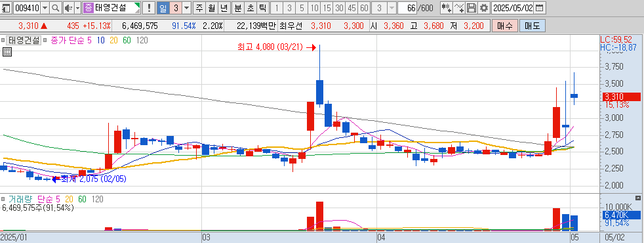Screen dimensions: 644x243
Task: Open the stock code dropdown arrow
Action: click(x=45, y=7)
